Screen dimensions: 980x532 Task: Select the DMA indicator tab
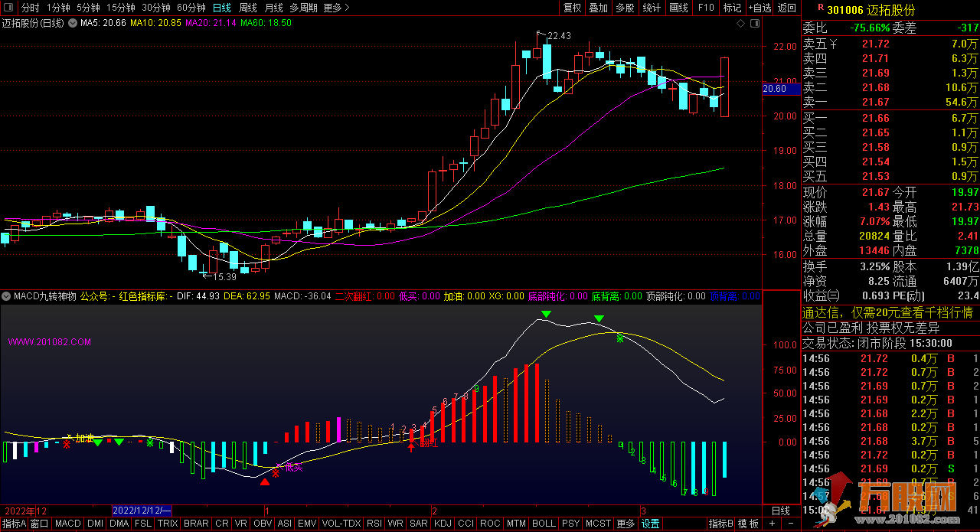pyautogui.click(x=119, y=524)
